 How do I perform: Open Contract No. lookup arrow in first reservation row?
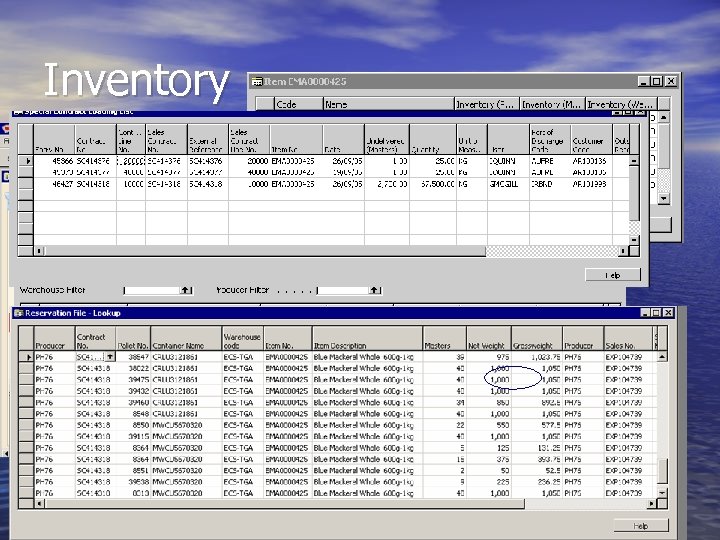point(110,357)
